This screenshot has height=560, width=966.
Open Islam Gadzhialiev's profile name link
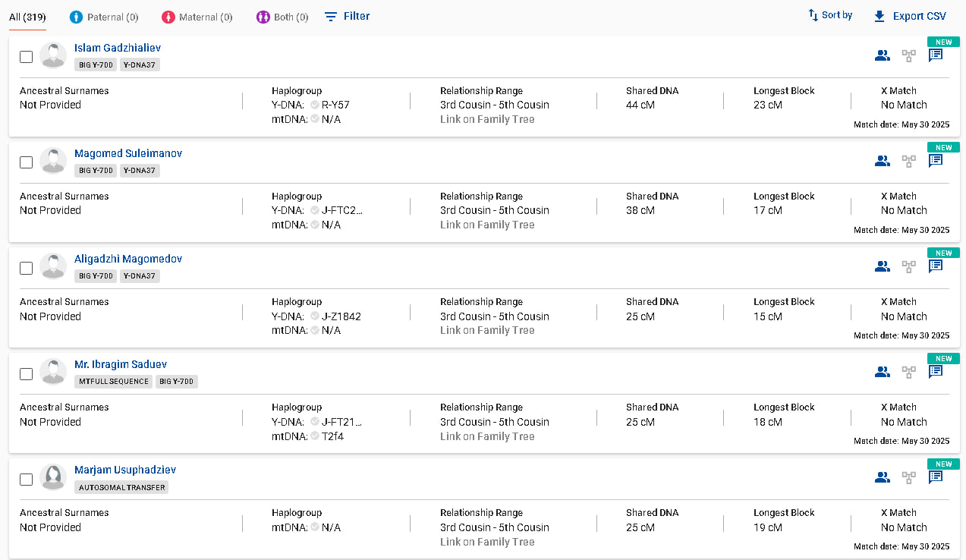point(118,48)
